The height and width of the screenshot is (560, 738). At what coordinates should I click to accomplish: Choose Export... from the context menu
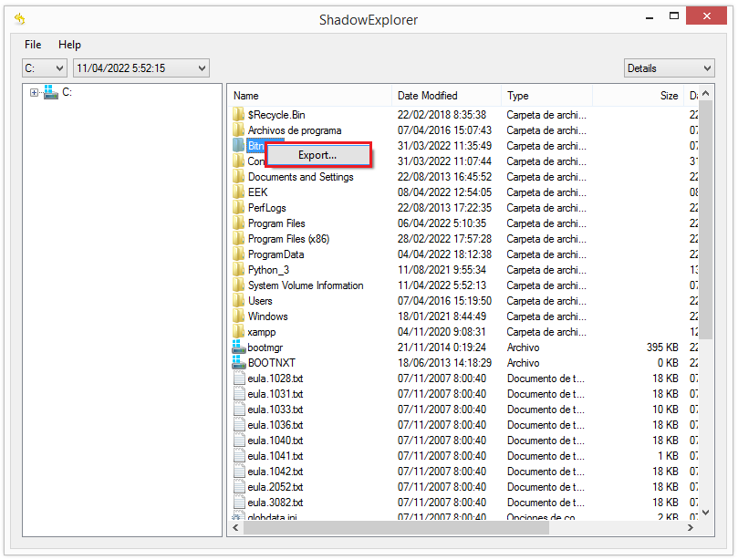coord(317,156)
